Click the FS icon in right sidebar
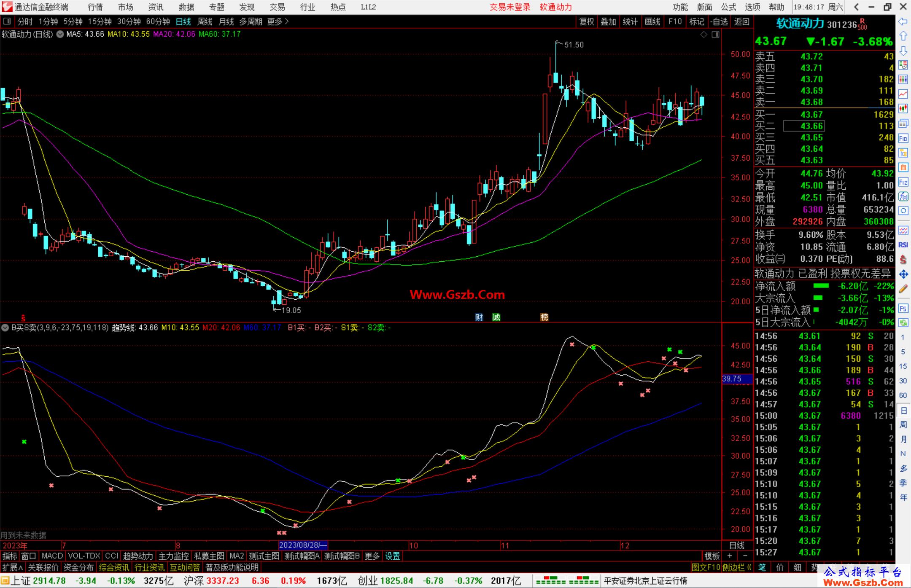Viewport: 911px width, 588px height. 903,309
